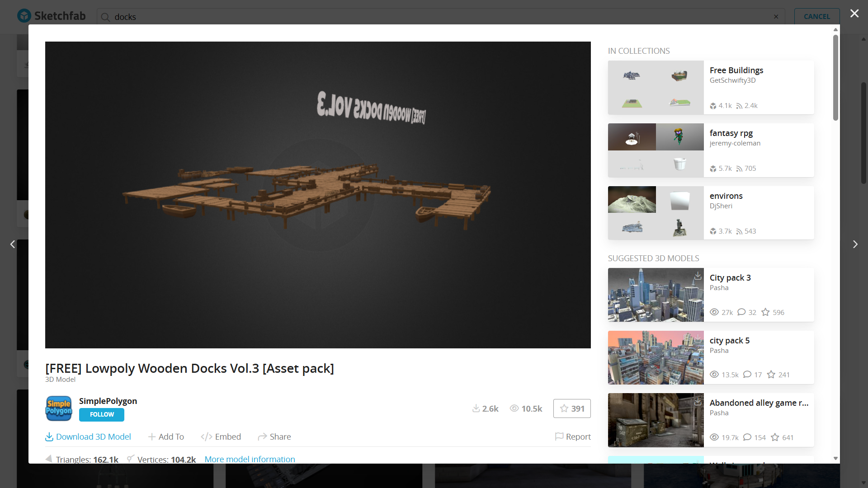Go to previous model with left arrow
The height and width of the screenshot is (488, 868).
tap(13, 244)
